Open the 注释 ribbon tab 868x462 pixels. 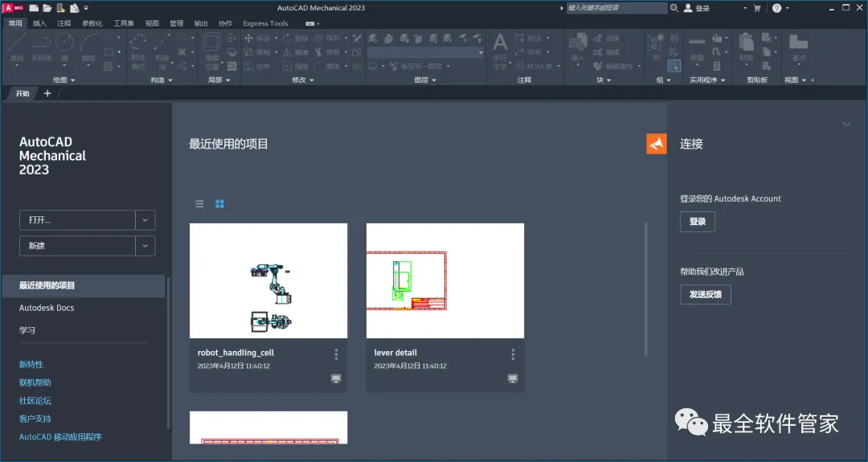tap(64, 23)
